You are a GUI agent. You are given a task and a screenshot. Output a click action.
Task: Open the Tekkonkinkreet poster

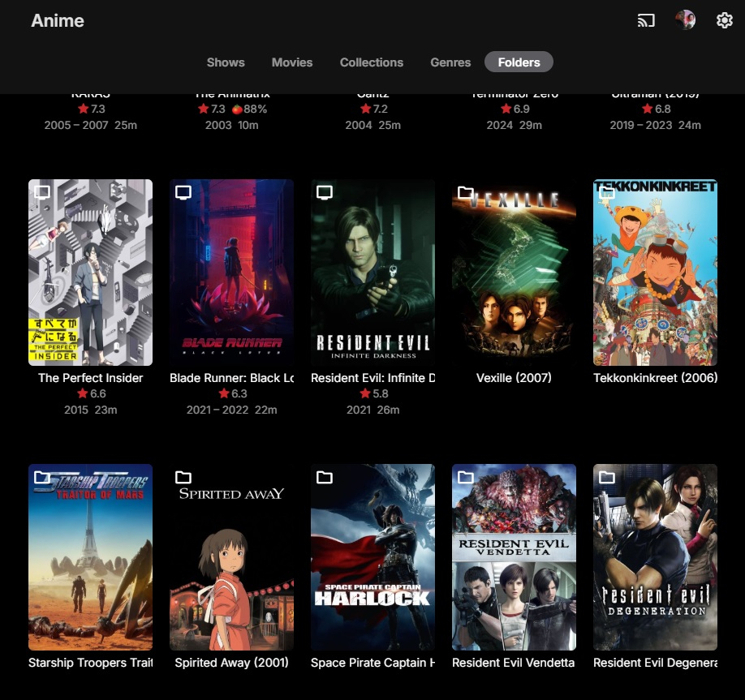pyautogui.click(x=655, y=273)
